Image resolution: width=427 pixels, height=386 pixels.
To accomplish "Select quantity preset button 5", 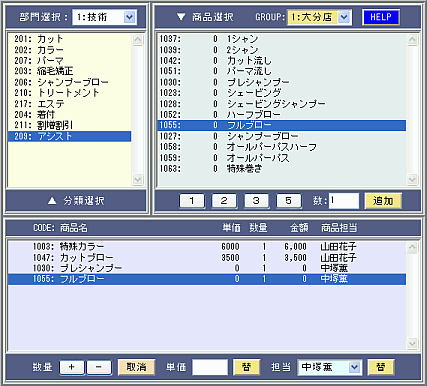I will tap(288, 201).
